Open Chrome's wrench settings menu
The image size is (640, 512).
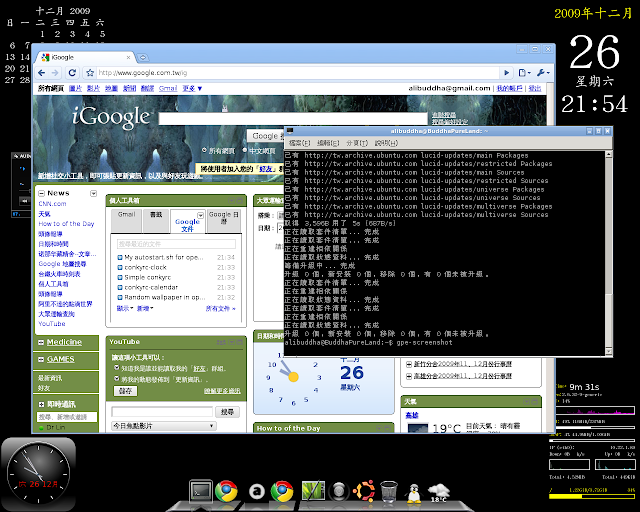[x=543, y=73]
